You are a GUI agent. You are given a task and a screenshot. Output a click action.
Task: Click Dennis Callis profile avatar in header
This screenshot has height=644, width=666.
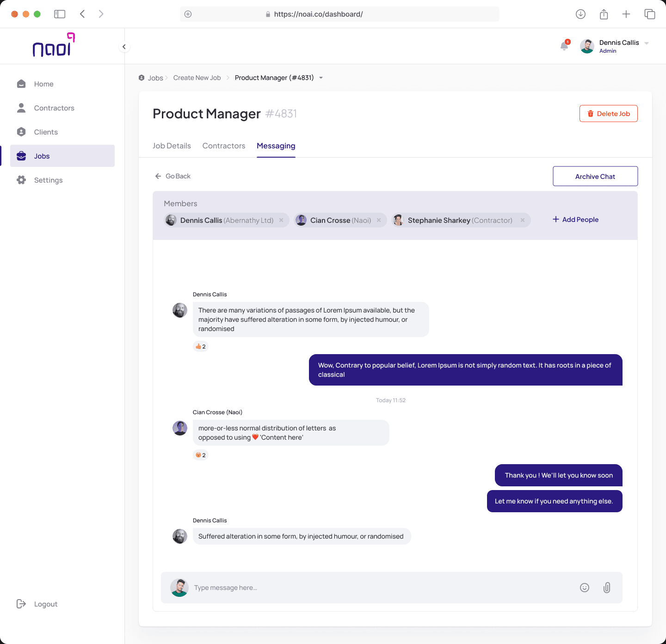[x=587, y=46]
